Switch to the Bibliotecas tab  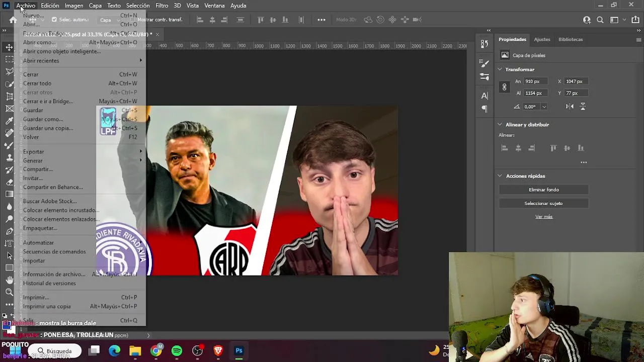(x=571, y=39)
